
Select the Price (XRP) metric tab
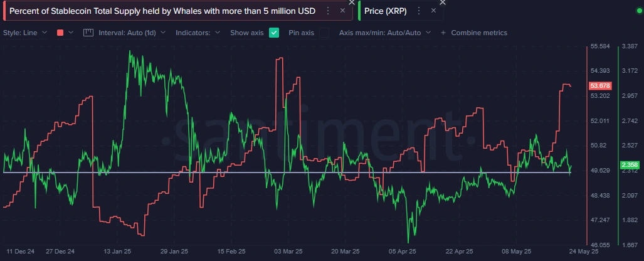[x=385, y=11]
